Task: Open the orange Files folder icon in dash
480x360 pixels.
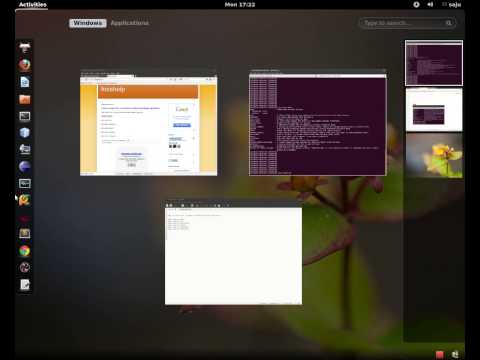Action: [x=25, y=99]
